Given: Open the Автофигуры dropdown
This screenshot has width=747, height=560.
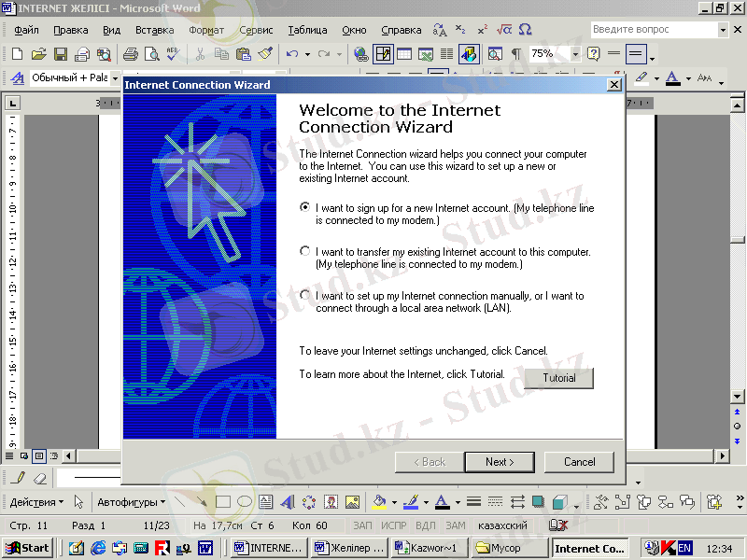Looking at the screenshot, I should click(x=131, y=502).
